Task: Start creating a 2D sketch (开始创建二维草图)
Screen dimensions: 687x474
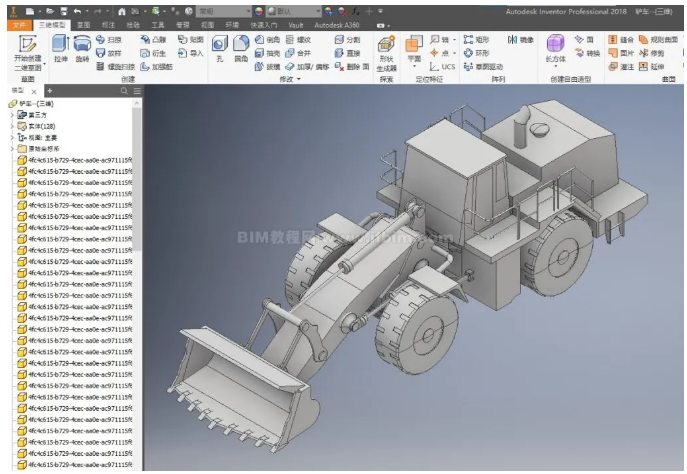Action: tap(28, 53)
